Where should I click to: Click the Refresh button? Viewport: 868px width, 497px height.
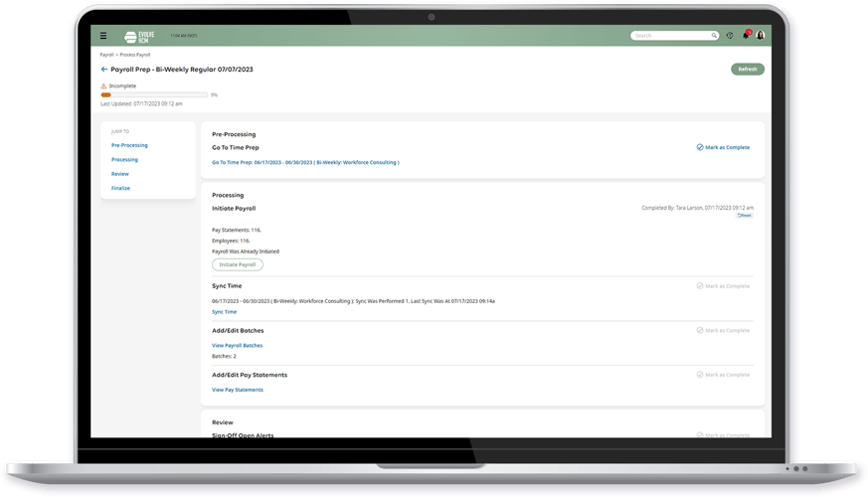pos(748,70)
